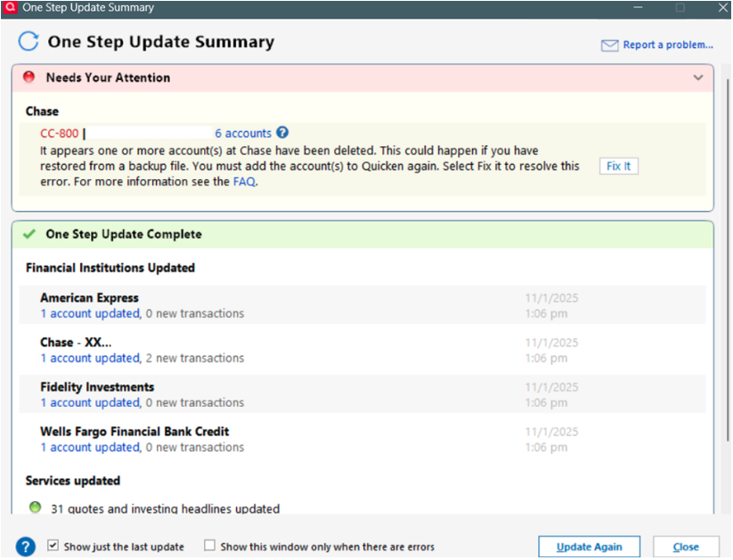The image size is (733, 560).
Task: Click the red alert dot in Needs Your Attention
Action: click(x=29, y=77)
